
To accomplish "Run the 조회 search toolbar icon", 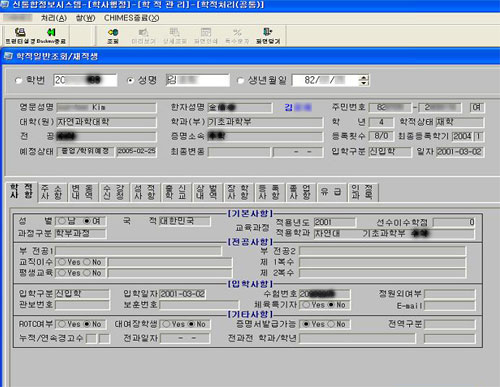I will 113,35.
